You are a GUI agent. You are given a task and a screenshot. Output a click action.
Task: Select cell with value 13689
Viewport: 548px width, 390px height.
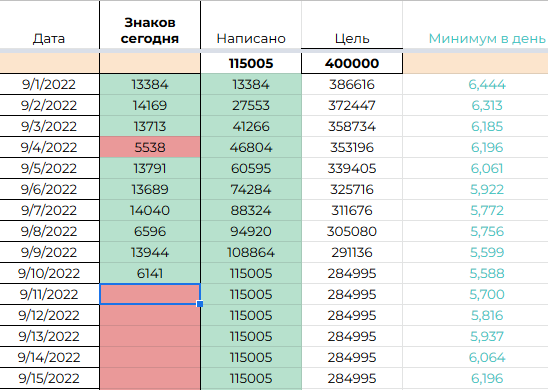click(x=150, y=189)
